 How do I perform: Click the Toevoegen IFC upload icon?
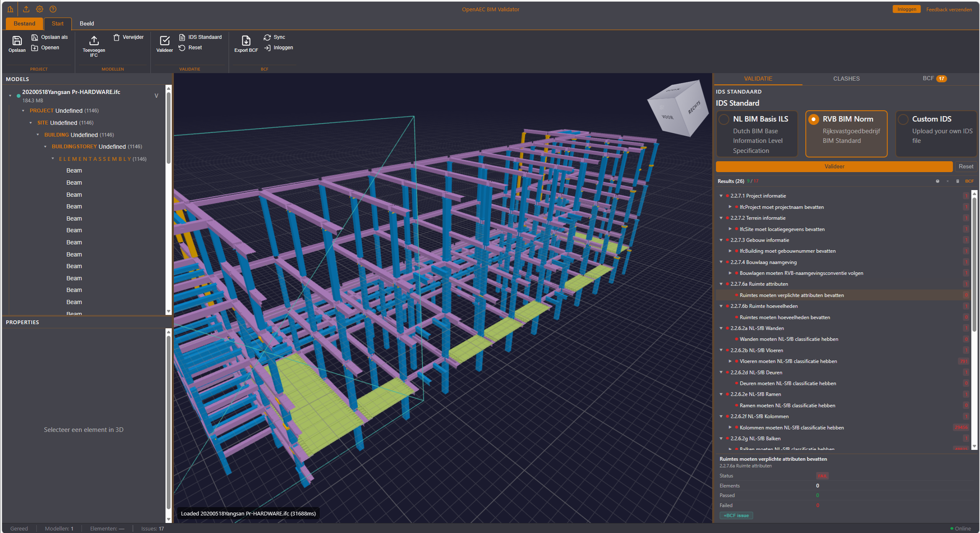click(x=94, y=41)
